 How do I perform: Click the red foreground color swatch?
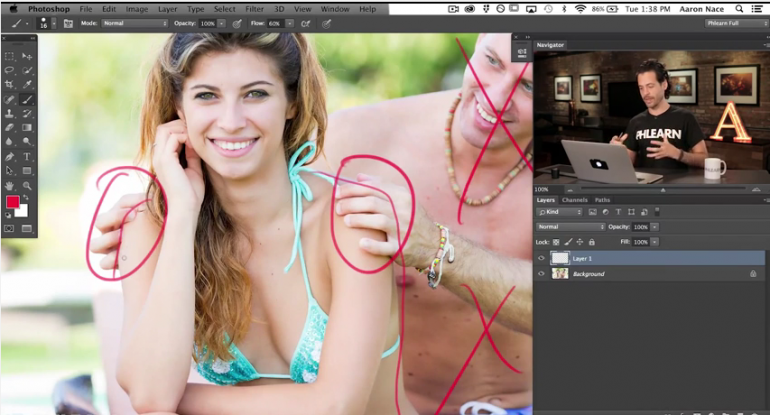click(13, 202)
